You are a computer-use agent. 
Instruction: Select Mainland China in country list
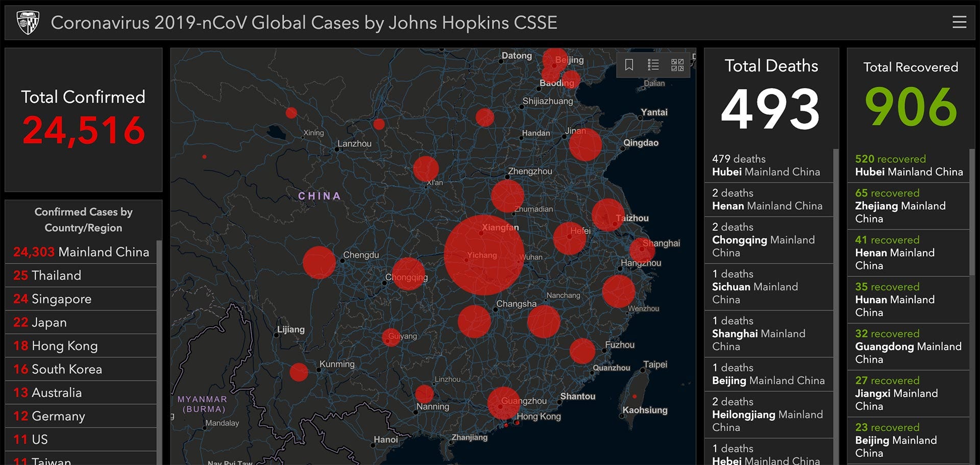point(81,252)
